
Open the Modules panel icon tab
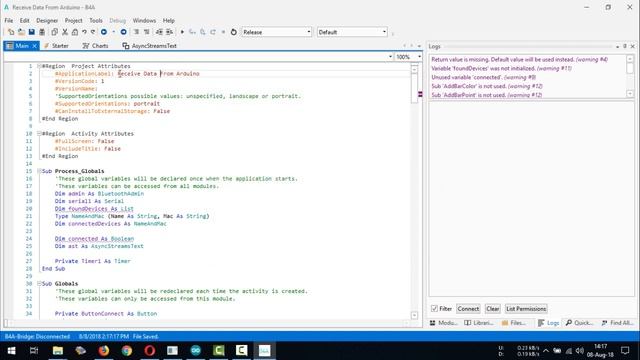[x=443, y=323]
